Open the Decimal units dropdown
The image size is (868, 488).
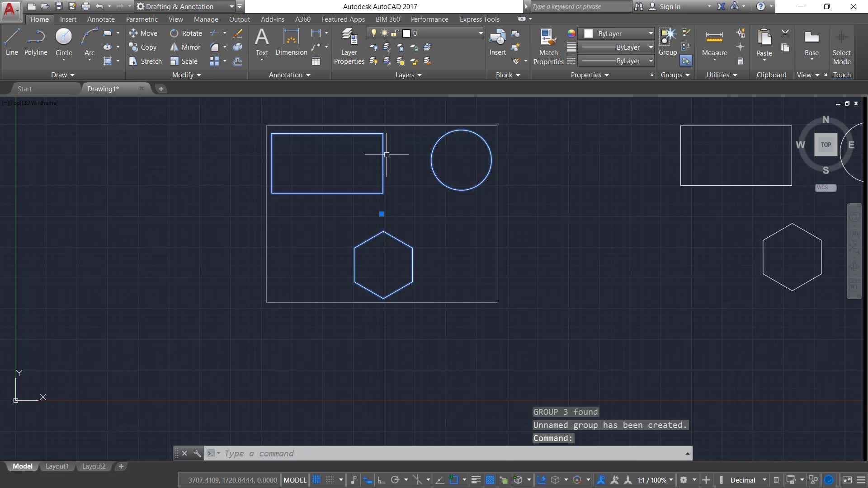764,480
